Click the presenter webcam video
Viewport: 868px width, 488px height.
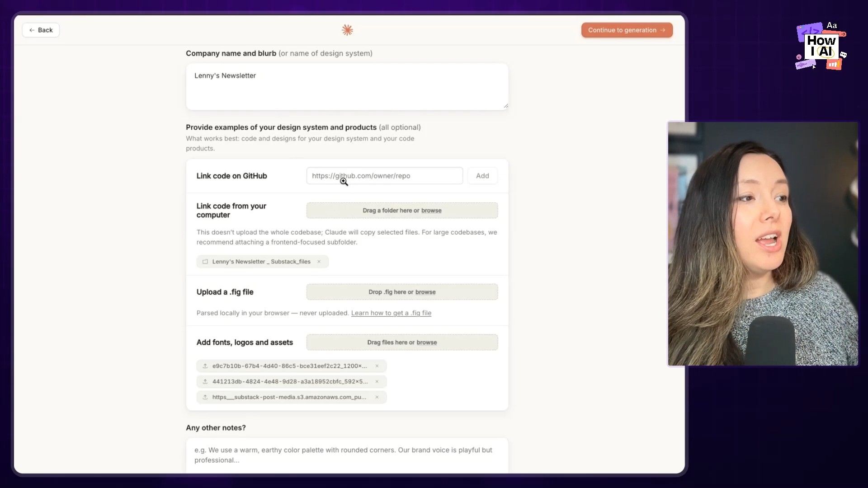pos(763,244)
